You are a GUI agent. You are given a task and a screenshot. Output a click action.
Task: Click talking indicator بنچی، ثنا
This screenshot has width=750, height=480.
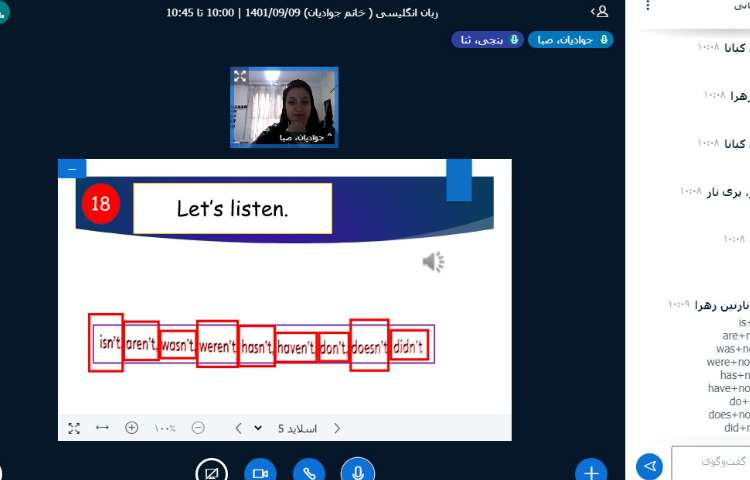(487, 40)
